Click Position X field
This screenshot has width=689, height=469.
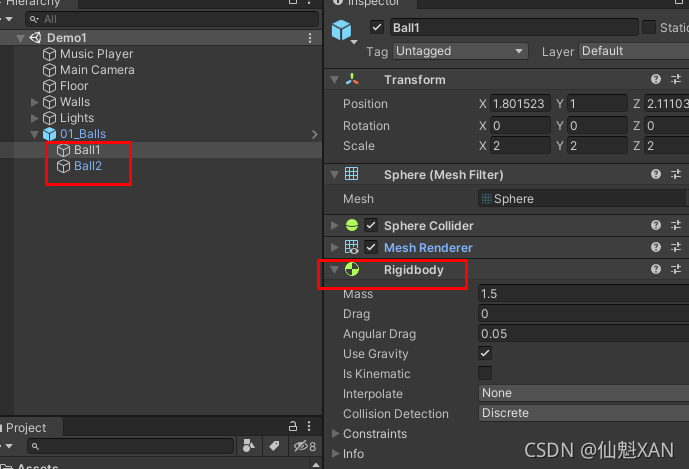(x=520, y=104)
